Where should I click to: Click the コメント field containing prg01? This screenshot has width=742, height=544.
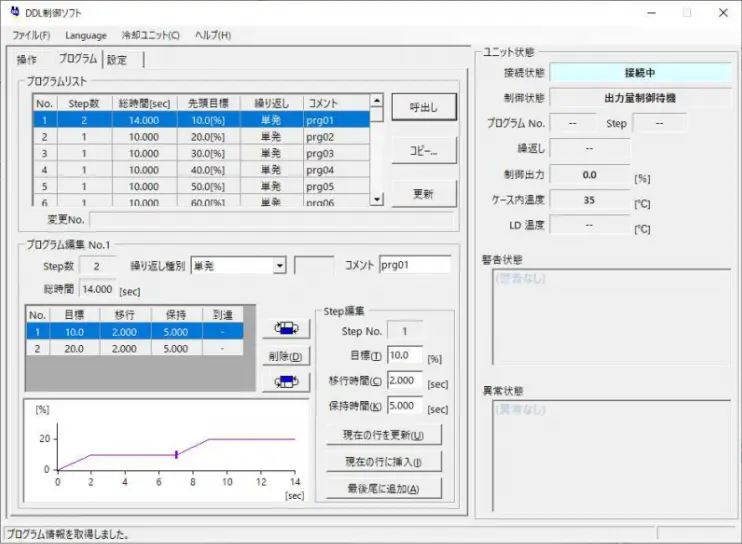[x=414, y=266]
